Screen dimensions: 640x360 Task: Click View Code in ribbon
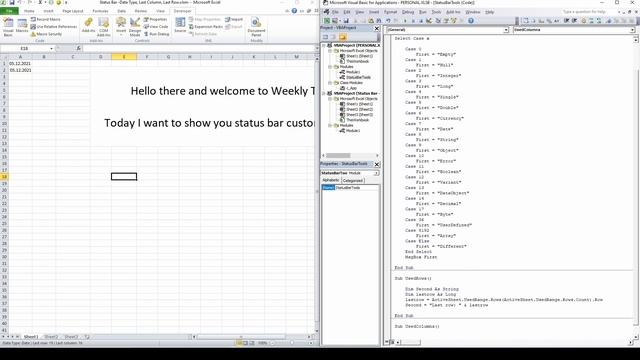tap(156, 27)
